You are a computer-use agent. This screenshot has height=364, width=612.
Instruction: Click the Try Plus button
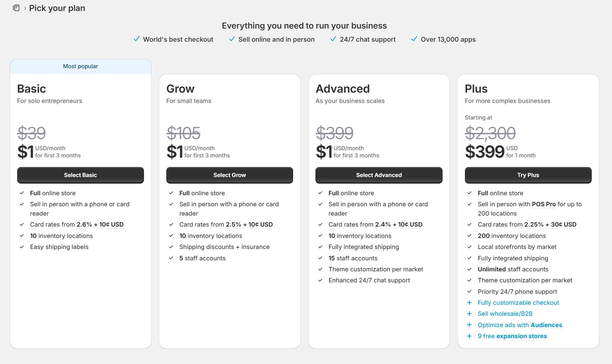point(528,175)
